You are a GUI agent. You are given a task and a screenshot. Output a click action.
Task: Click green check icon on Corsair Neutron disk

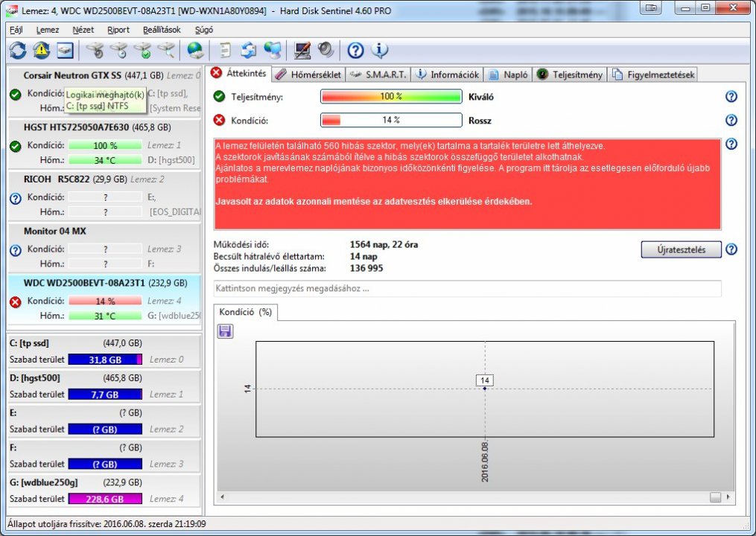(16, 95)
